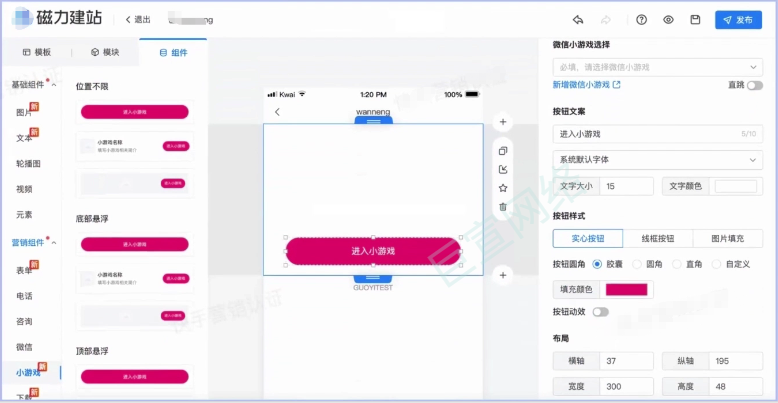Click the undo arrow icon
The image size is (778, 403).
coord(578,20)
